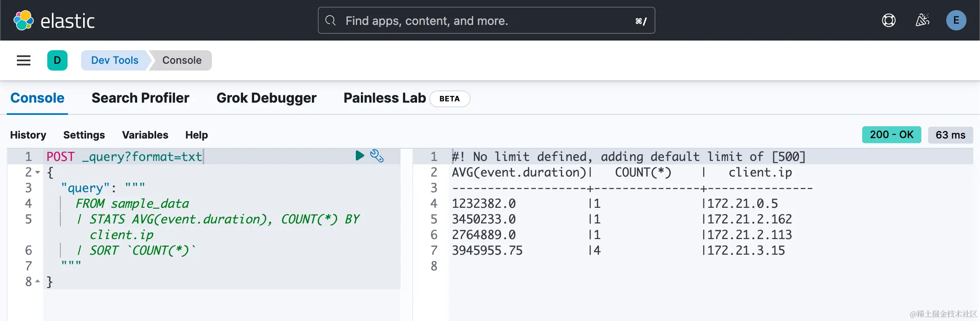The height and width of the screenshot is (321, 980).
Task: Open the Grok Debugger tab
Action: pyautogui.click(x=266, y=98)
